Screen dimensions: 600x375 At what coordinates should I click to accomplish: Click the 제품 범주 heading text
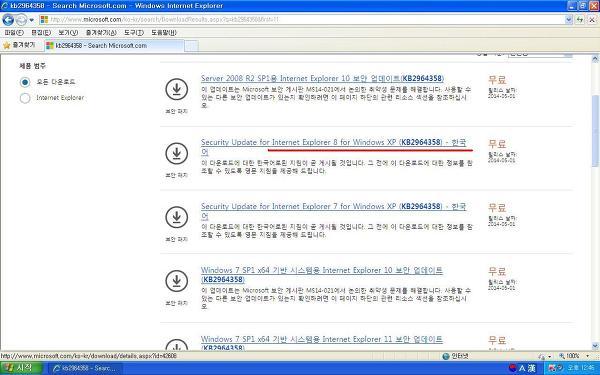pos(33,66)
